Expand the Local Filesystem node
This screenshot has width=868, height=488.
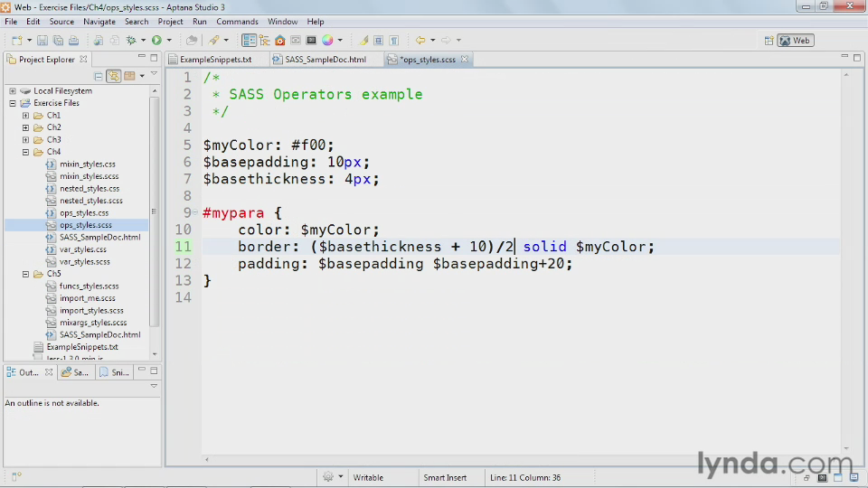(x=13, y=90)
